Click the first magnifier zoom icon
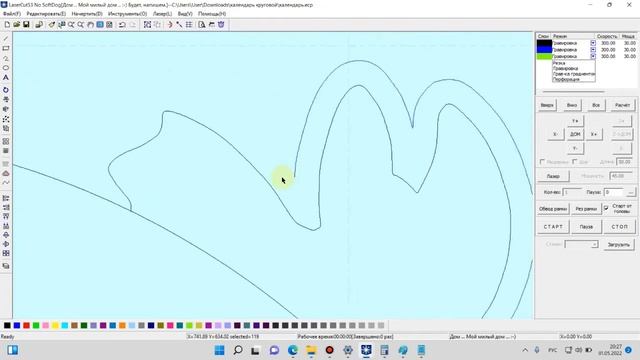 (x=71, y=24)
